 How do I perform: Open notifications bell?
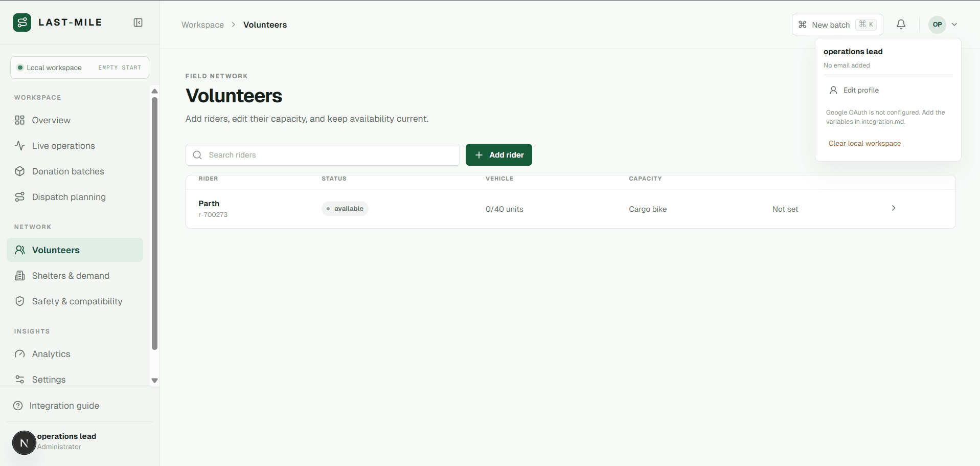(901, 25)
